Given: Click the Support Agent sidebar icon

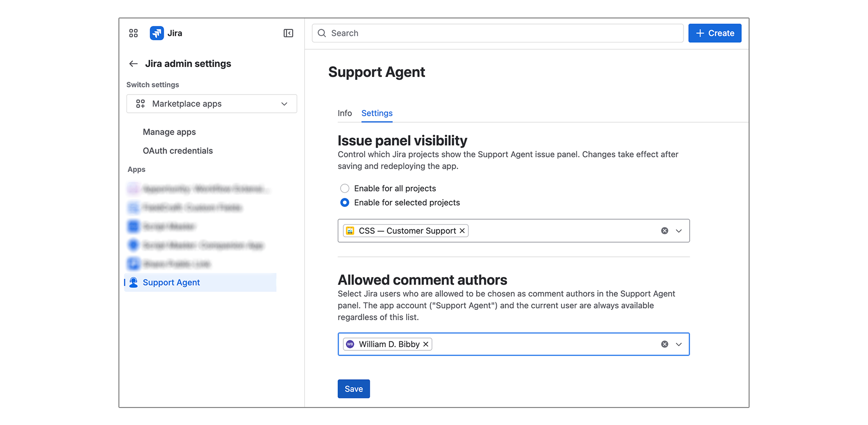Looking at the screenshot, I should pyautogui.click(x=134, y=282).
